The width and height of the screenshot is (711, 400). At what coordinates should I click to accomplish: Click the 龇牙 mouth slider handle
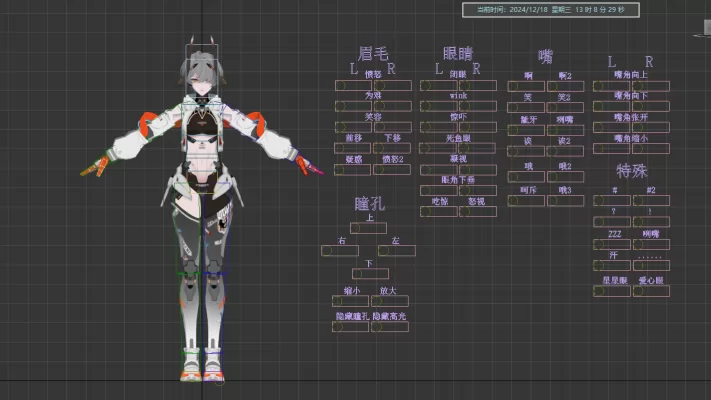point(512,131)
